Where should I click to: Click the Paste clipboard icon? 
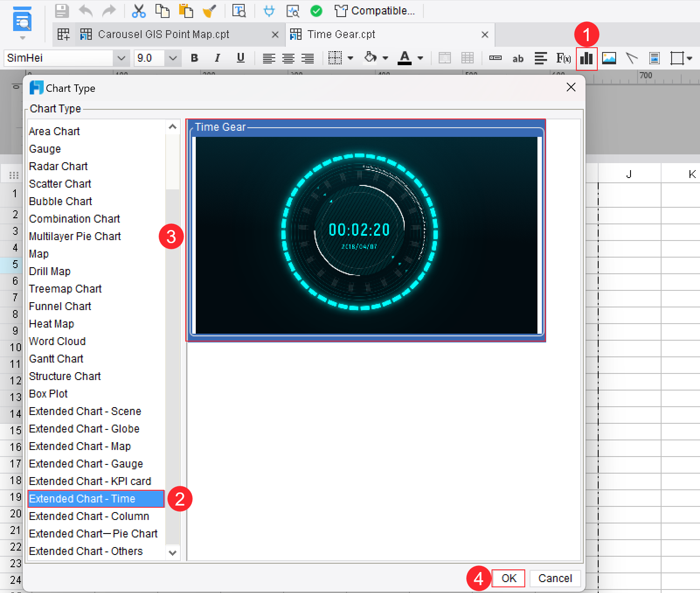pos(186,11)
